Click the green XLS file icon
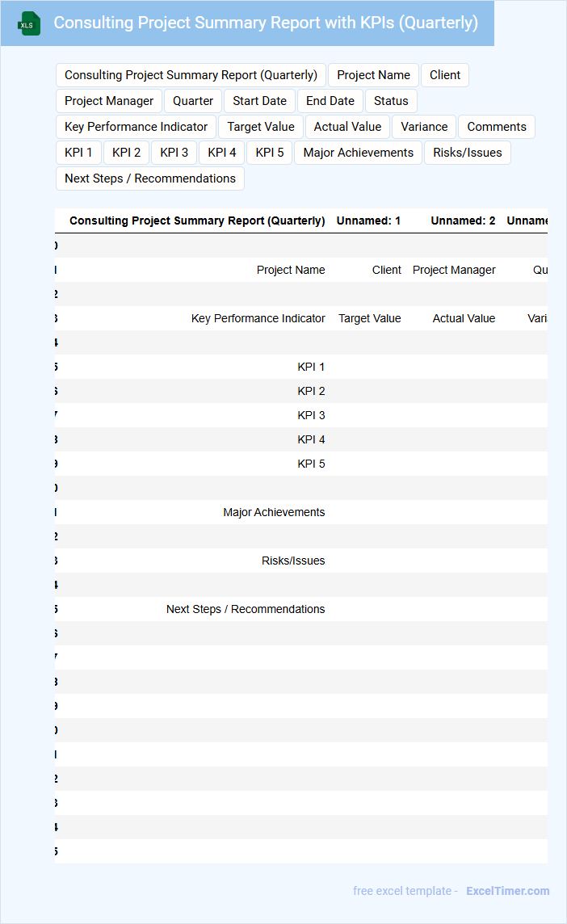This screenshot has width=567, height=924. [29, 23]
